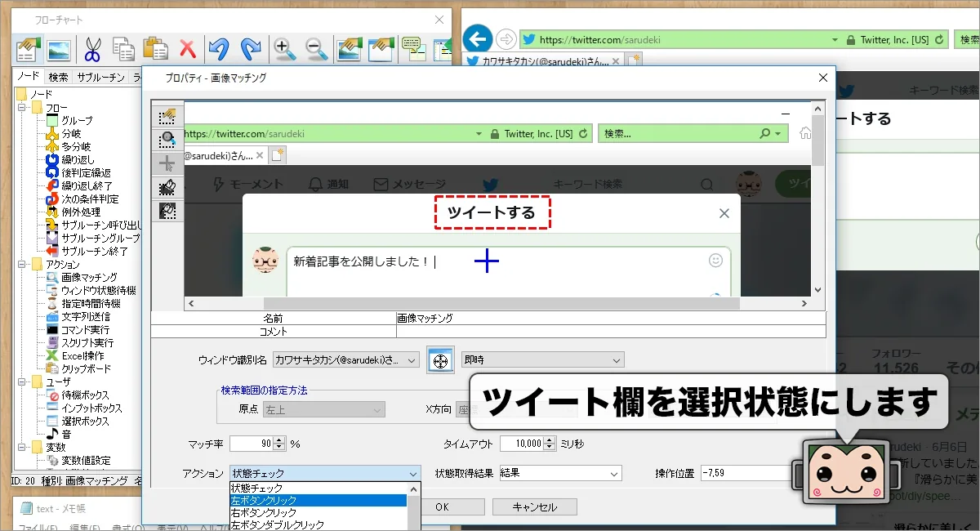Click the カワサキタカシ browser tab

[x=546, y=60]
